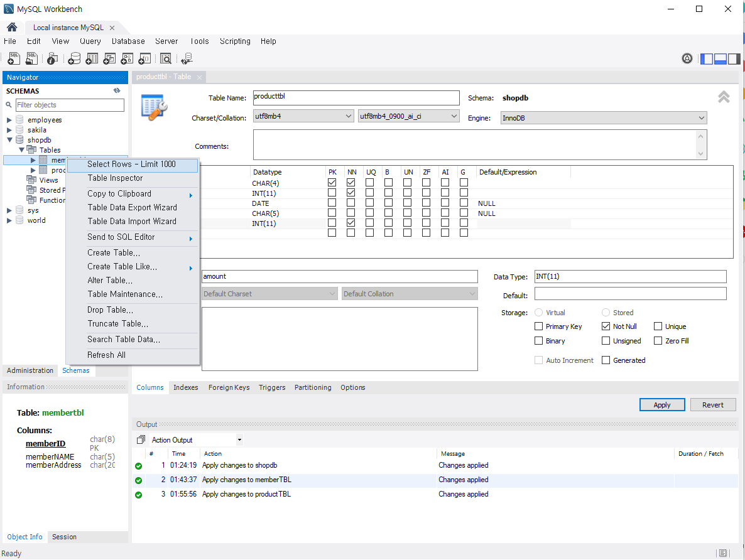Create new schema toolbar icon
The height and width of the screenshot is (560, 745).
74,58
